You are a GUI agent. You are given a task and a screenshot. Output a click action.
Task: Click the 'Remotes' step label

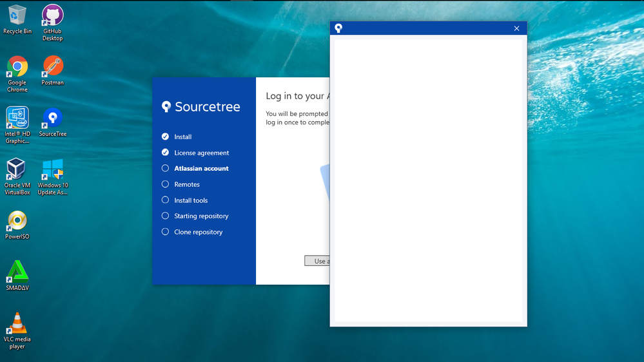(187, 184)
